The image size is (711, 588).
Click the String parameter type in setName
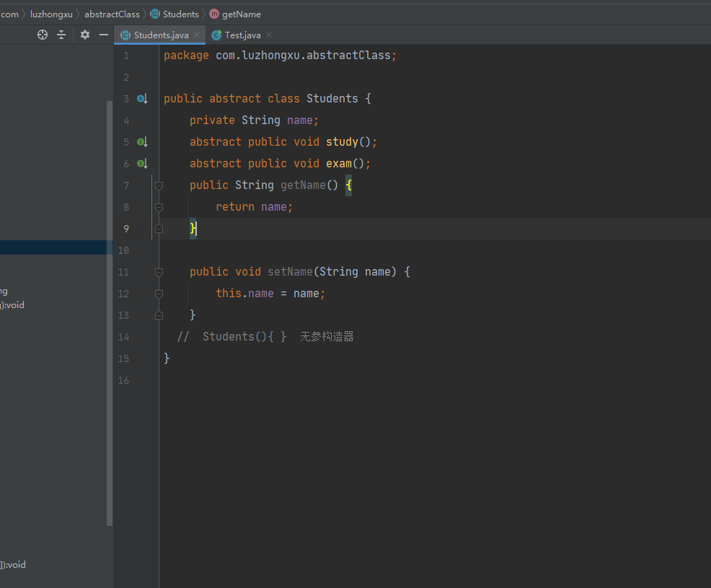pyautogui.click(x=339, y=272)
